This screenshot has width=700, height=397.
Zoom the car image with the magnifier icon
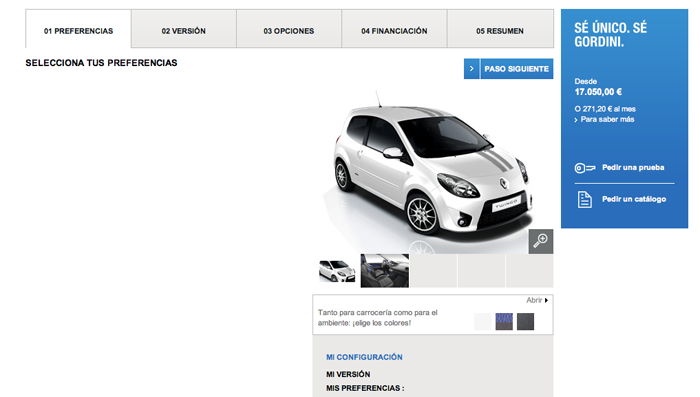click(x=541, y=241)
